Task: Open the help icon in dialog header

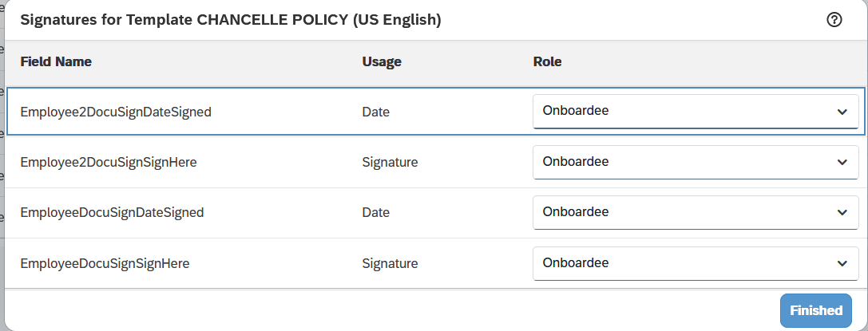Action: (834, 20)
